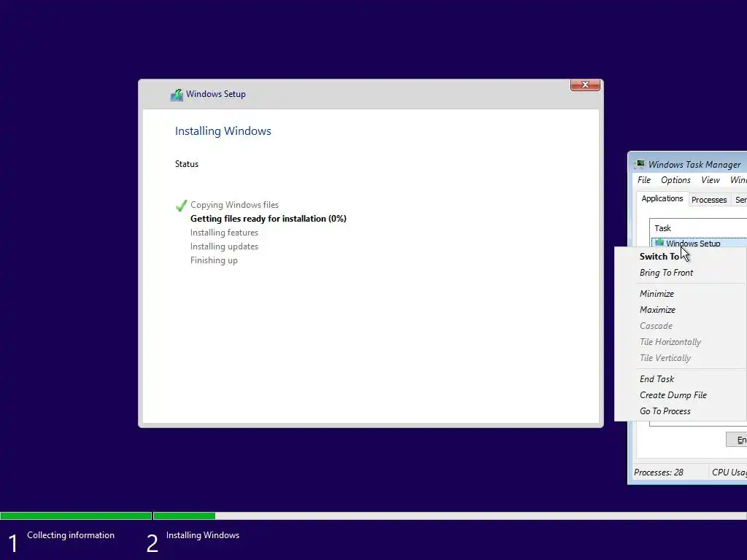
Task: Click the Finishing up status line
Action: 214,260
